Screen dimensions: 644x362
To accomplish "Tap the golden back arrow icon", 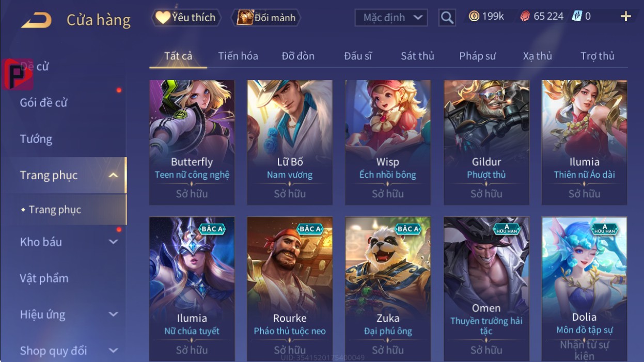I will pos(36,20).
